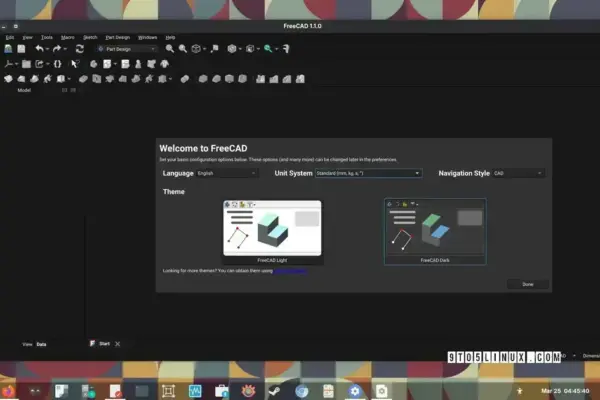Image resolution: width=600 pixels, height=400 pixels.
Task: Select the Boolean operation icon
Action: click(x=185, y=79)
